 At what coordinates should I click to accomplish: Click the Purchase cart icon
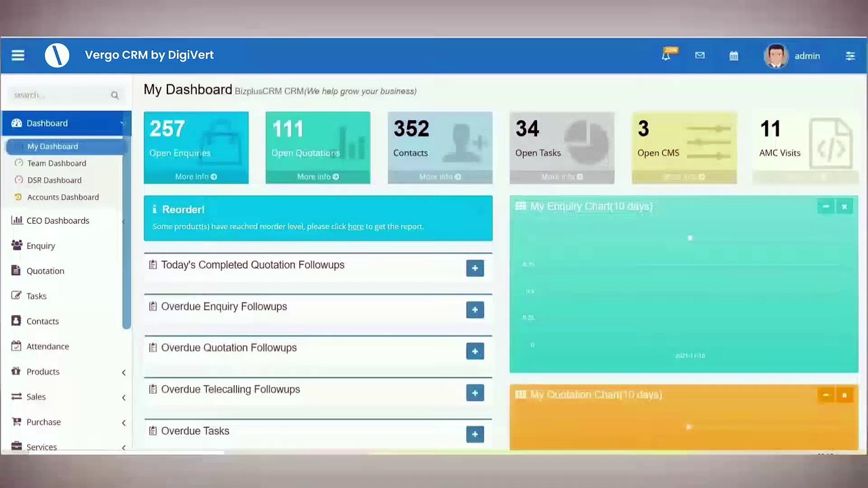(16, 422)
